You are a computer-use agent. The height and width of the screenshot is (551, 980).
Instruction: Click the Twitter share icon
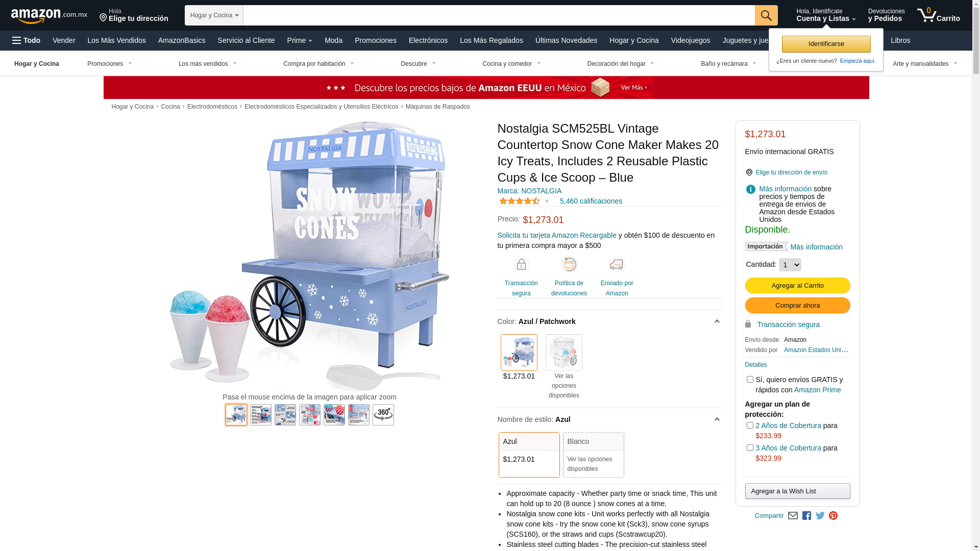click(820, 516)
